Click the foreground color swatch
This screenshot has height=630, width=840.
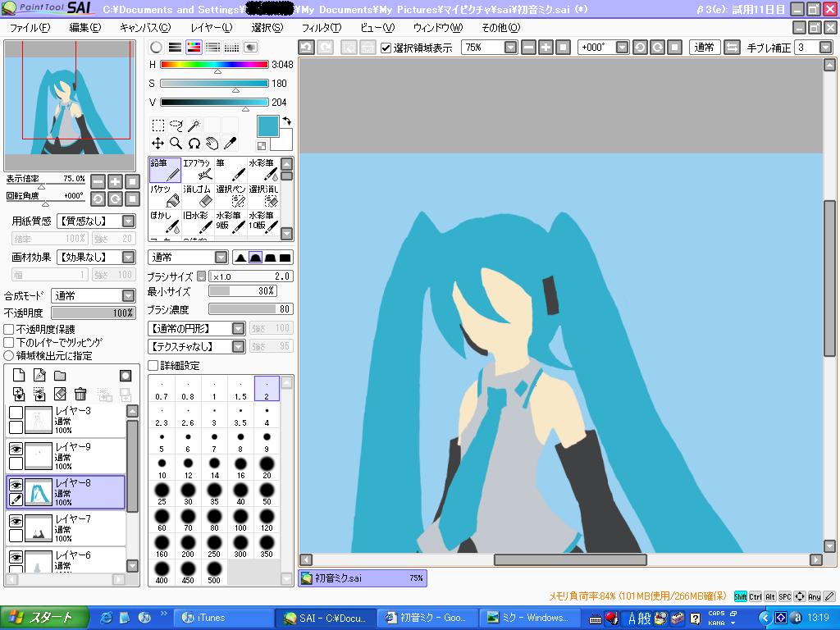267,126
